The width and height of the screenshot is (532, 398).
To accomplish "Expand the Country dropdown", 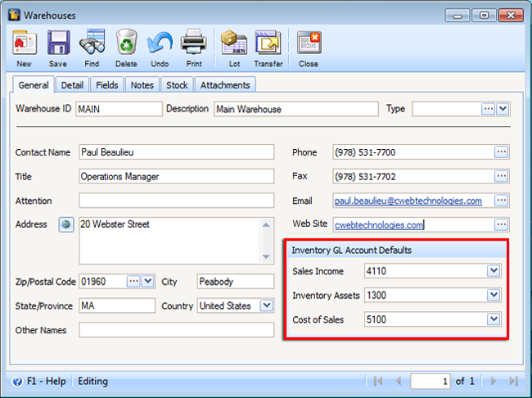I will coord(266,305).
